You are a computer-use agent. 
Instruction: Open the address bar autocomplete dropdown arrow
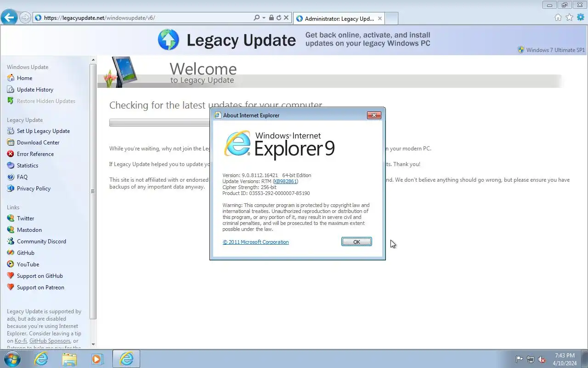pyautogui.click(x=264, y=18)
